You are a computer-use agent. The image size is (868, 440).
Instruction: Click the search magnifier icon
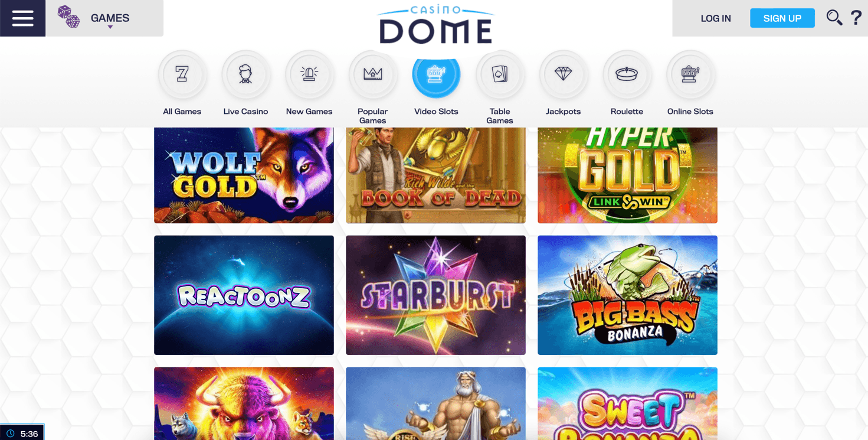[x=834, y=18]
